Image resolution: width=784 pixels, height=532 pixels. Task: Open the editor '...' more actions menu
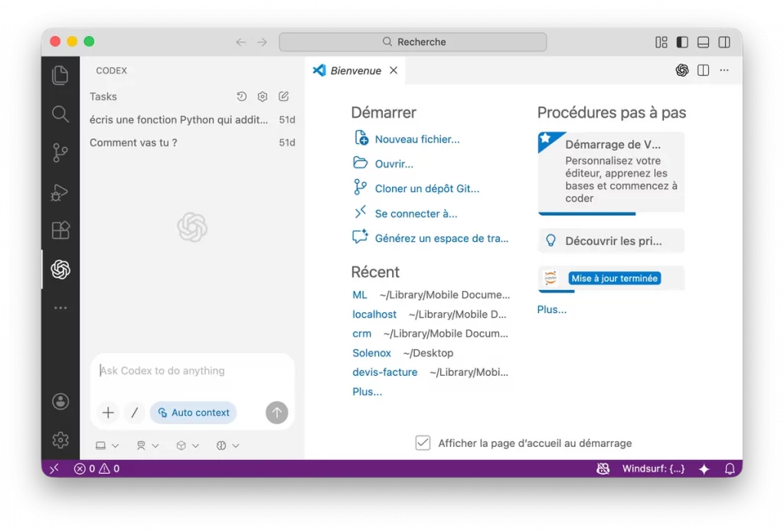[x=724, y=70]
